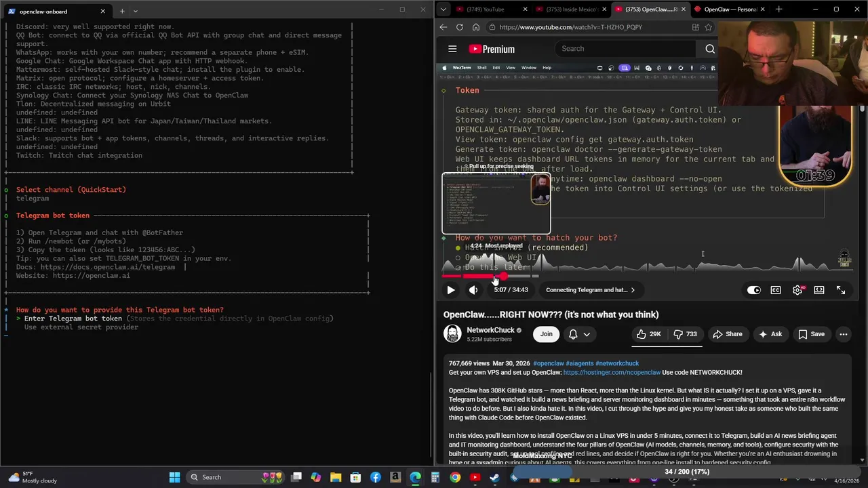This screenshot has width=868, height=488.
Task: Toggle the autoplay switch in player
Action: click(754, 290)
